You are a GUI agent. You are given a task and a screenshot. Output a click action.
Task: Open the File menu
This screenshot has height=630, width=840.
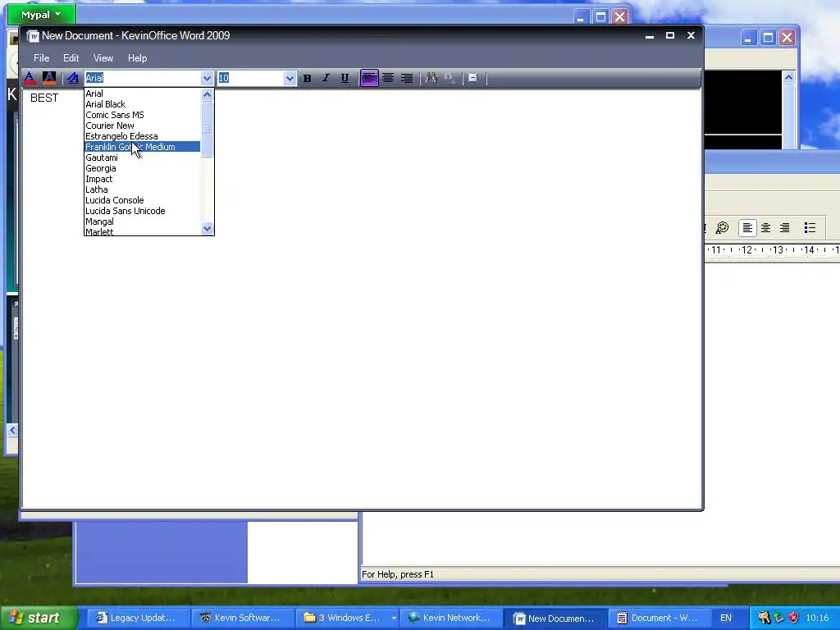pos(41,58)
